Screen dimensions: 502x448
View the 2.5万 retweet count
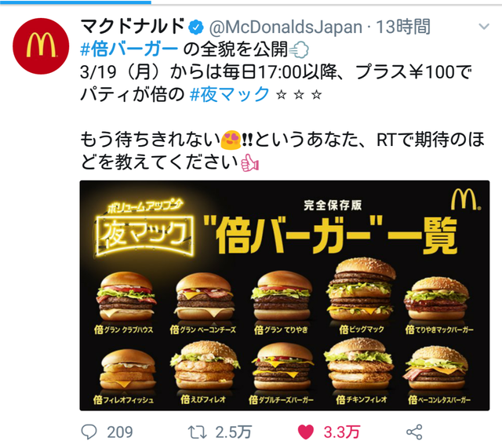234,432
